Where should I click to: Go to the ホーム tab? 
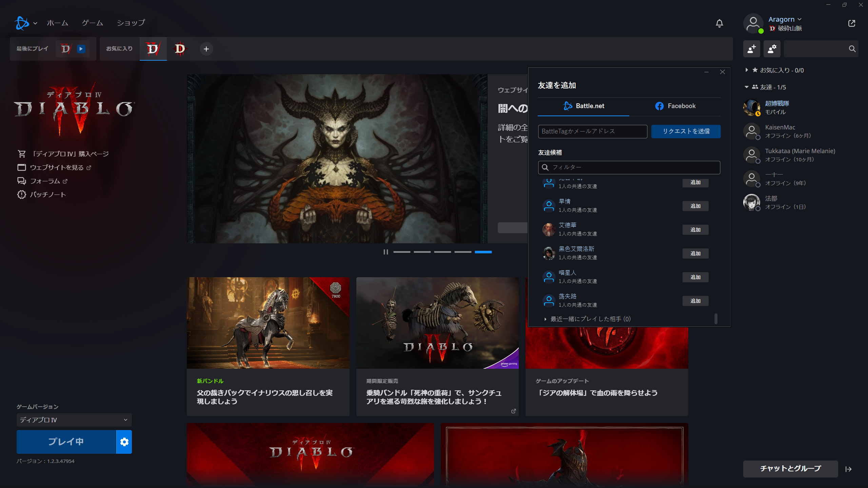pos(57,23)
